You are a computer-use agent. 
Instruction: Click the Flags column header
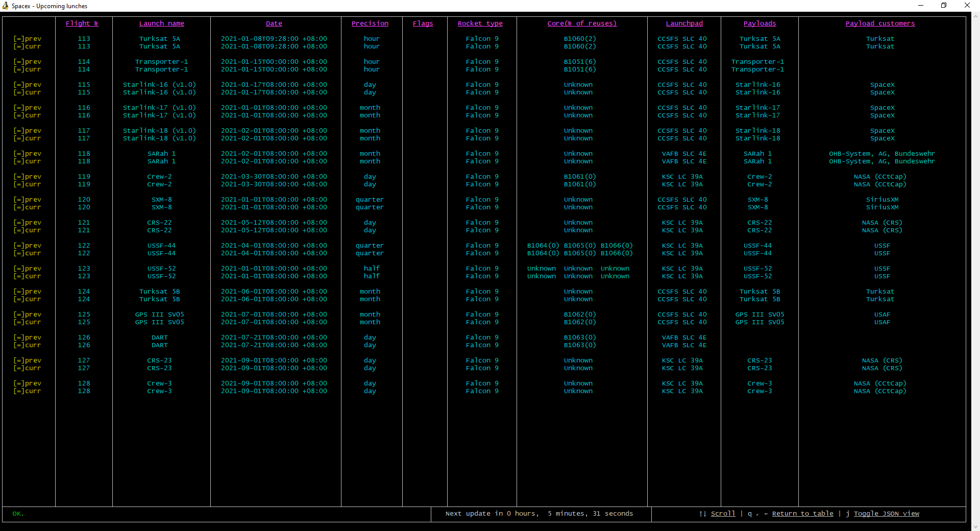pyautogui.click(x=423, y=23)
